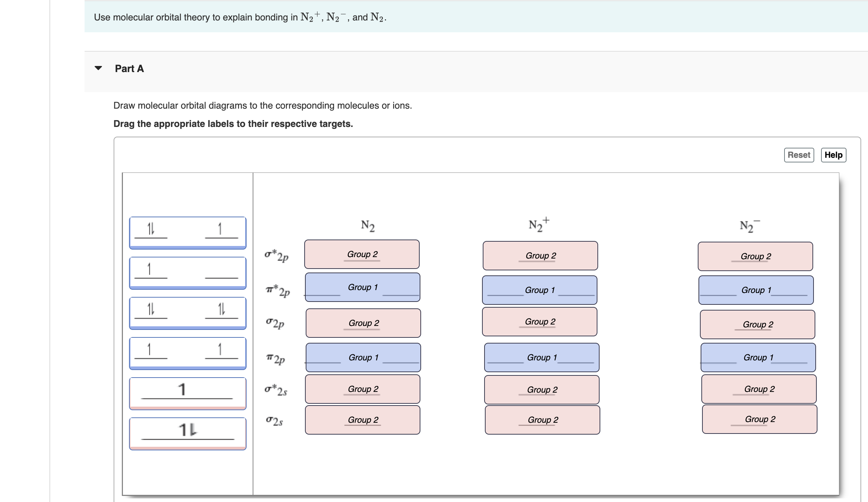
Task: Click N2− sigma 2s Group 2 target
Action: point(759,419)
